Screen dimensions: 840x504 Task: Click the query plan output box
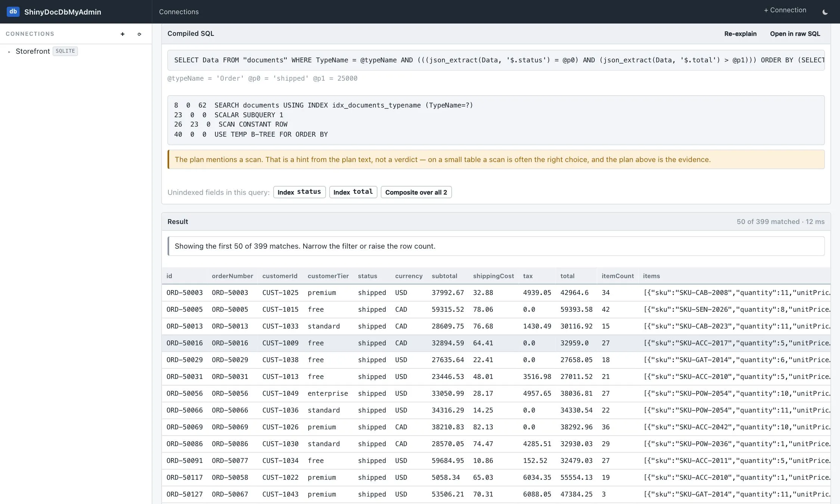click(x=496, y=120)
